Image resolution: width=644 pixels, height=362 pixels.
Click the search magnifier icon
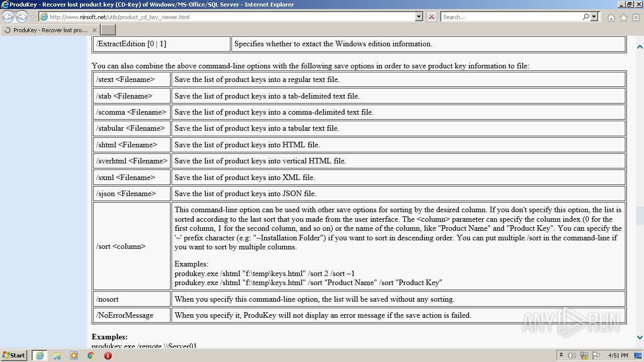coord(586,17)
